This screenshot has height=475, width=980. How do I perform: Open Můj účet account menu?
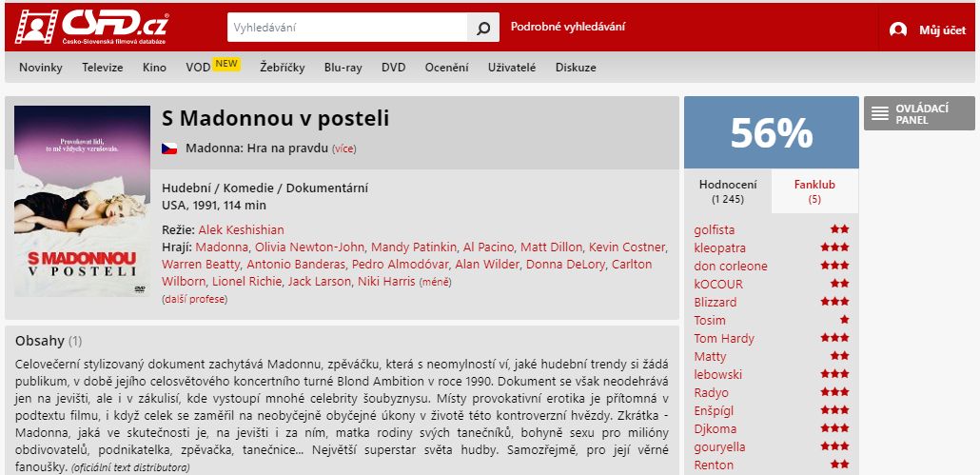click(942, 30)
